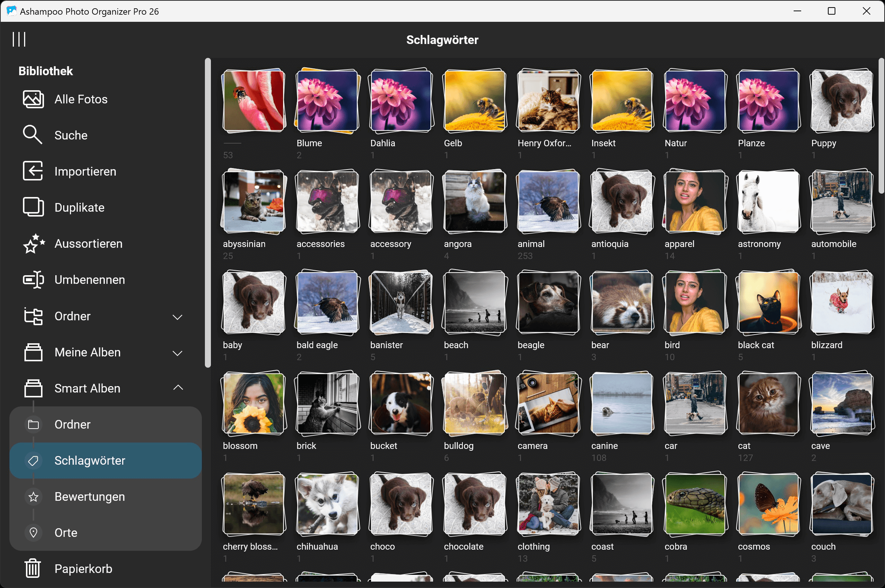Screen dimensions: 885x588
Task: Open Alle Fotos in the library
Action: (80, 99)
